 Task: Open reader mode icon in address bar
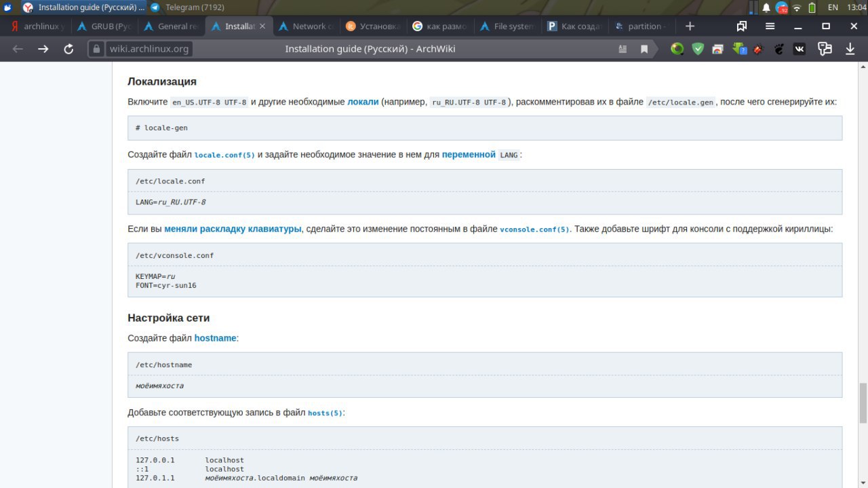pyautogui.click(x=623, y=49)
